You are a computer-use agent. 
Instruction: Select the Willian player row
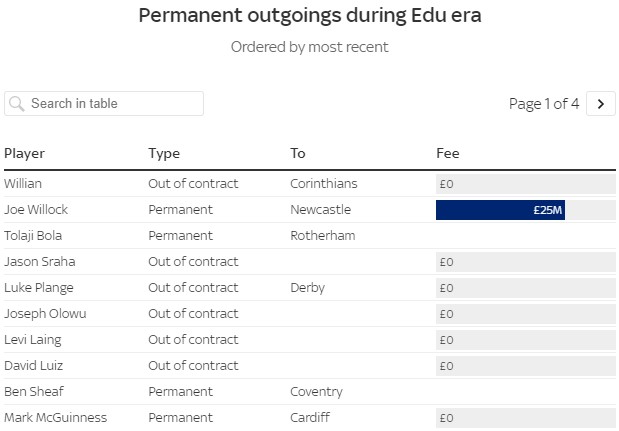pos(23,184)
